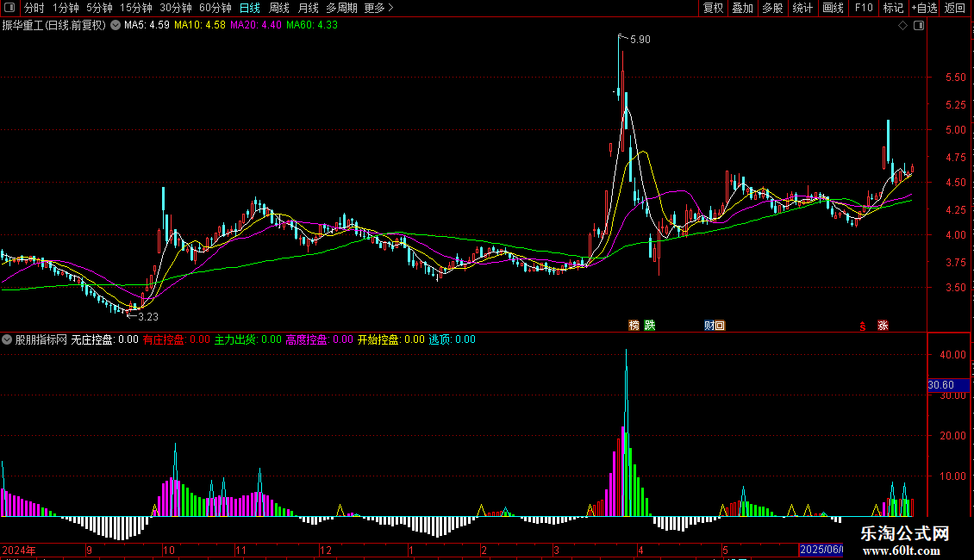
Task: Open the 画线 drawing tools
Action: [x=833, y=8]
